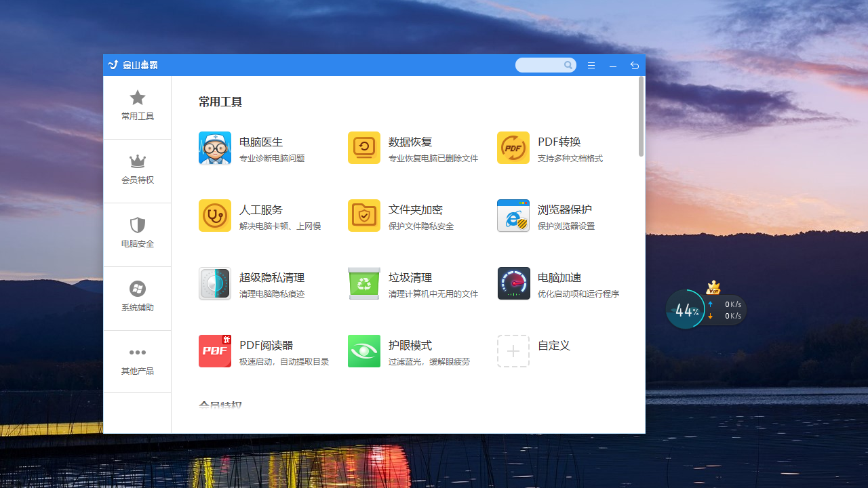This screenshot has width=868, height=488.
Task: Select the 电脑安全 shield sidebar tab
Action: (138, 233)
